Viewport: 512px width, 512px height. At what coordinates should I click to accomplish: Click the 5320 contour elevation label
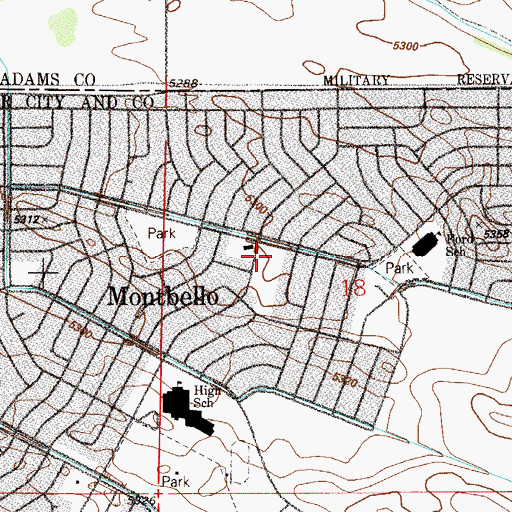[345, 380]
